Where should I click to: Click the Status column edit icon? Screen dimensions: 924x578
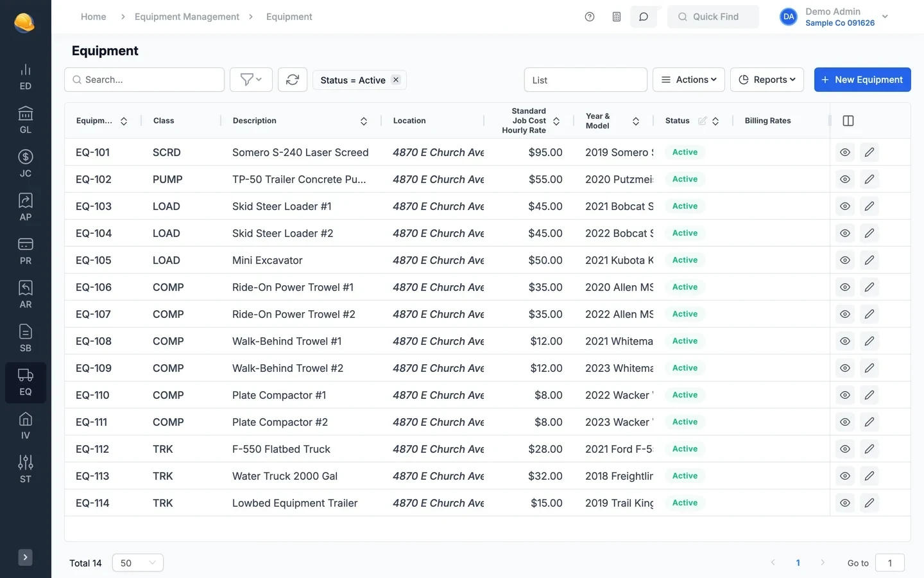(x=703, y=121)
